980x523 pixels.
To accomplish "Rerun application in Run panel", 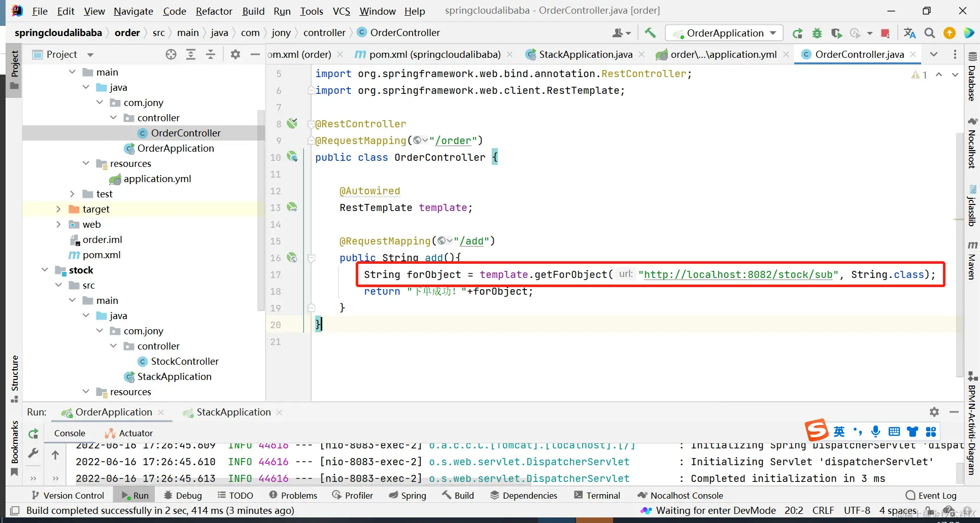I will (33, 434).
